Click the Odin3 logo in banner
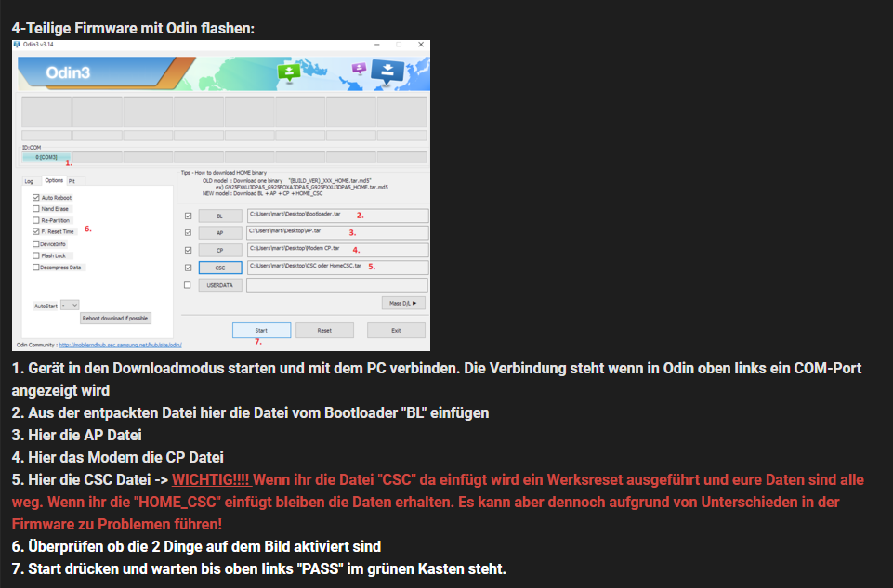 click(68, 73)
